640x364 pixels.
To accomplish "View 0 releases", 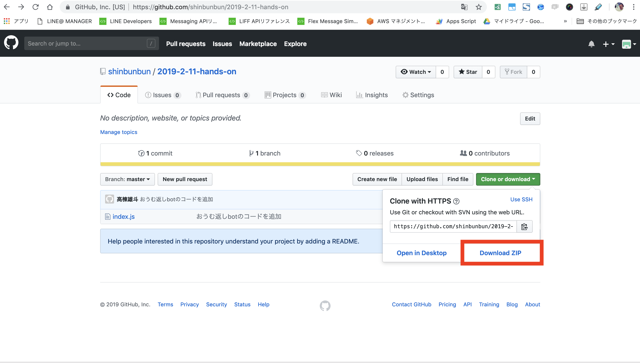I will (375, 153).
